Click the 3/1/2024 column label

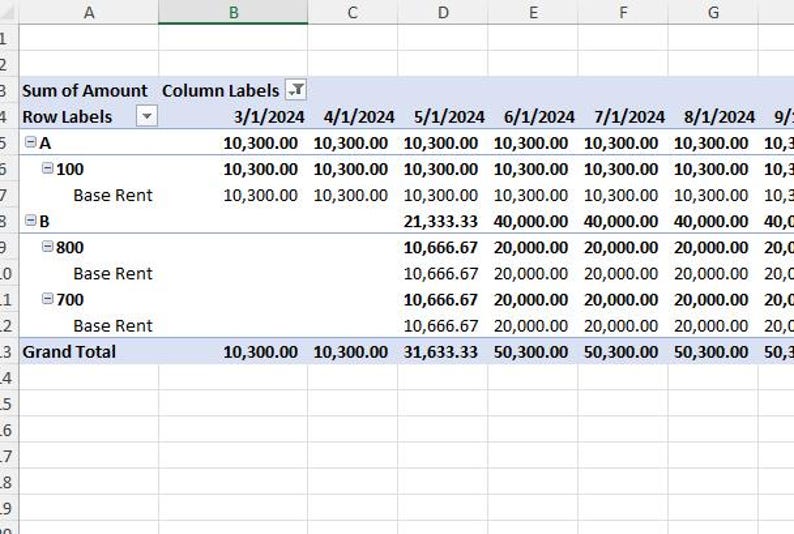pyautogui.click(x=269, y=117)
